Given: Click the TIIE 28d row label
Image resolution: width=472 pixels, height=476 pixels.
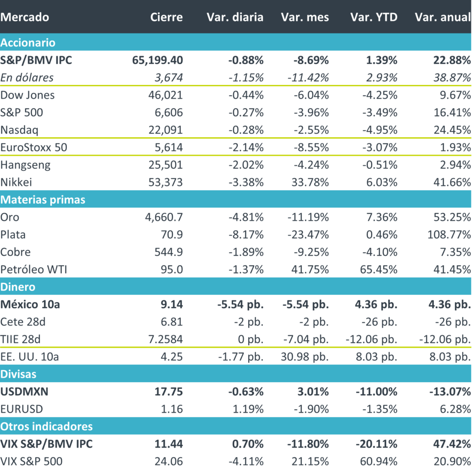Looking at the screenshot, I should coord(21,339).
